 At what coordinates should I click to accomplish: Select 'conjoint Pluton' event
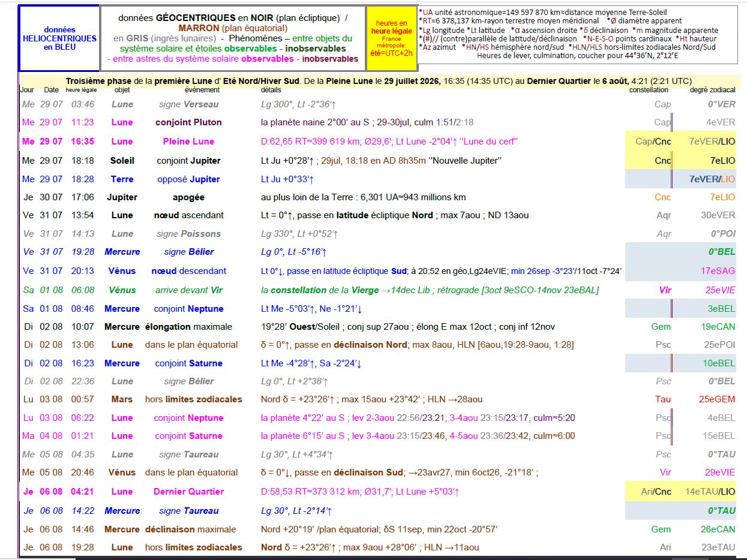pos(188,122)
